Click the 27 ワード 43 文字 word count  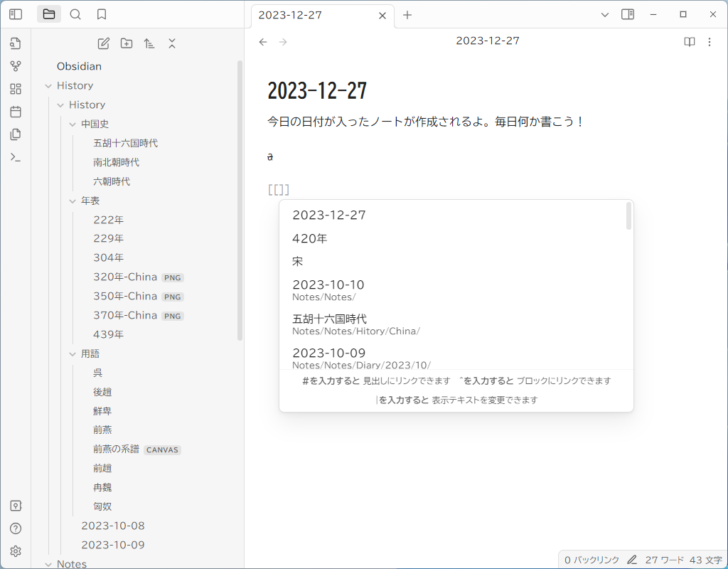pyautogui.click(x=683, y=560)
